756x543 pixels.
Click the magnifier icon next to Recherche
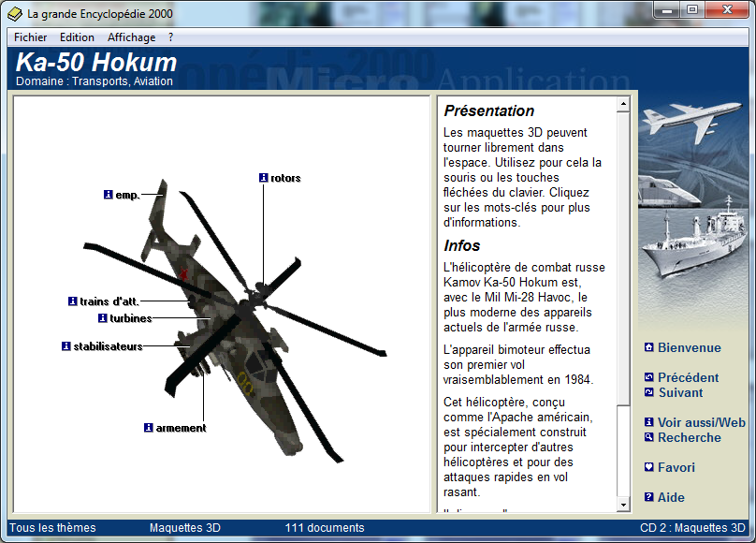(x=649, y=437)
